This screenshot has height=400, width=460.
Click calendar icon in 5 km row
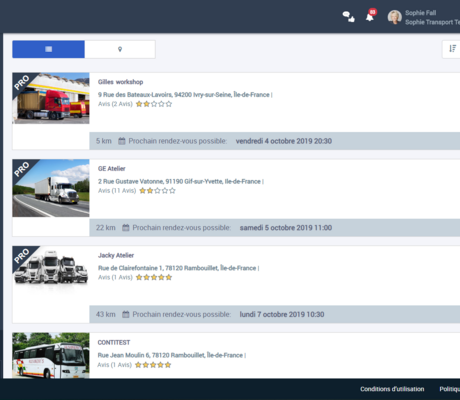[x=122, y=141]
